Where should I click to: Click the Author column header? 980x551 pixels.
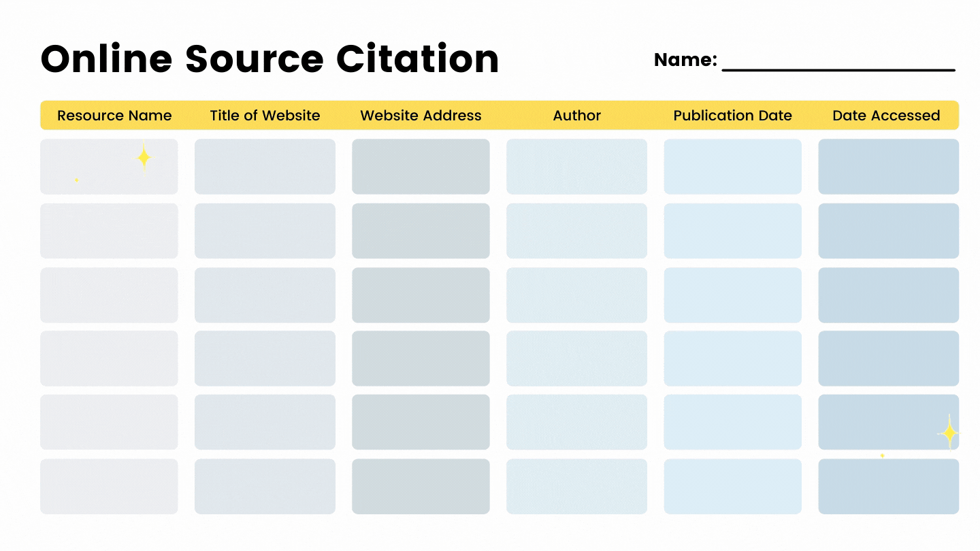click(x=576, y=116)
